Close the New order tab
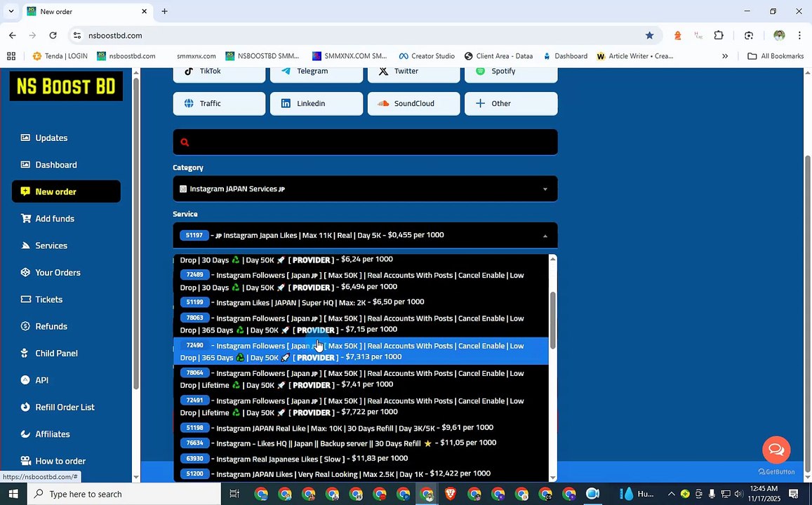The image size is (812, 505). tap(145, 11)
